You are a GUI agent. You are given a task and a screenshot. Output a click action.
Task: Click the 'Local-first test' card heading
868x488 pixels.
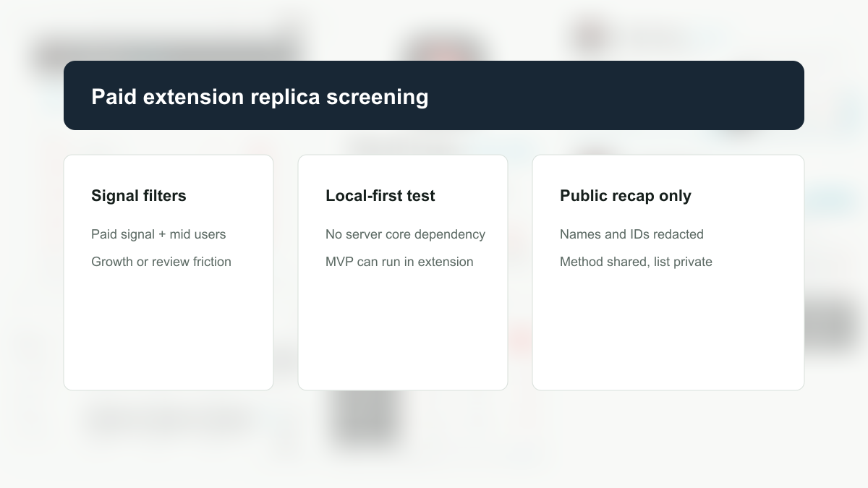tap(380, 196)
